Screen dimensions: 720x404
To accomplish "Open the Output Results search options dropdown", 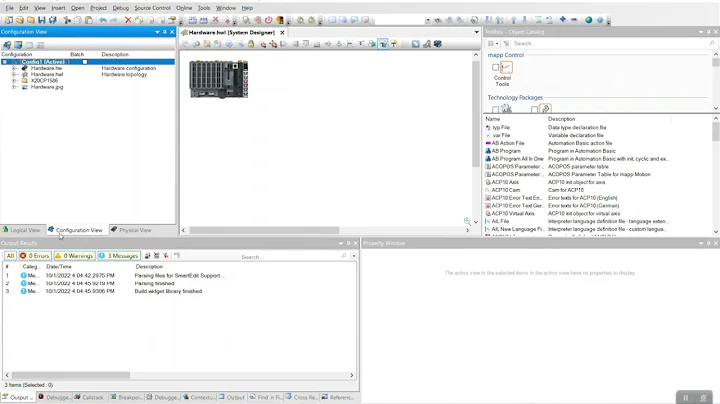I will 354,256.
